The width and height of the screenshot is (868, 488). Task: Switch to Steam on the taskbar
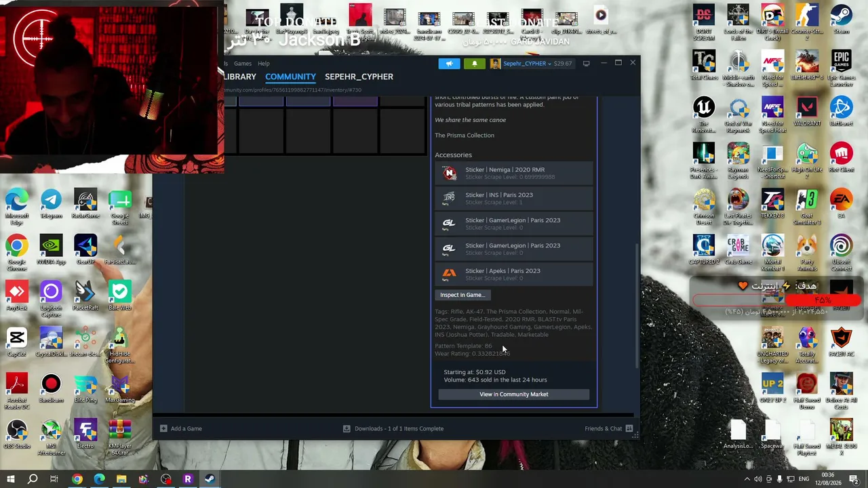[x=210, y=479]
